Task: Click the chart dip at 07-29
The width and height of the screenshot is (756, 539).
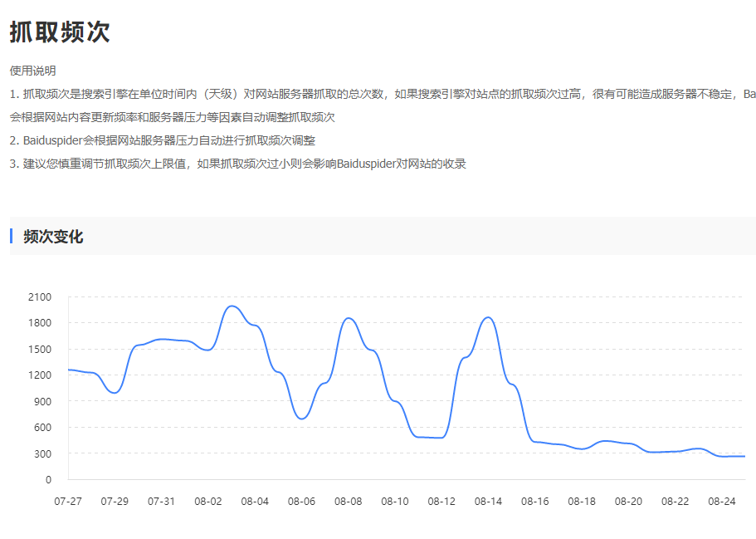Action: pyautogui.click(x=115, y=393)
